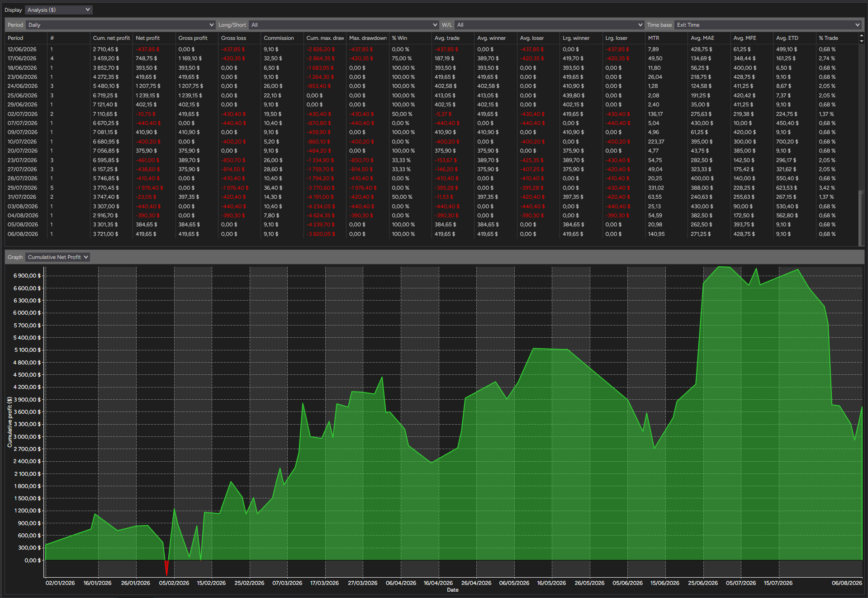Screen dimensions: 868x598
Task: Open the Display Analysis ($) dropdown
Action: (x=59, y=10)
